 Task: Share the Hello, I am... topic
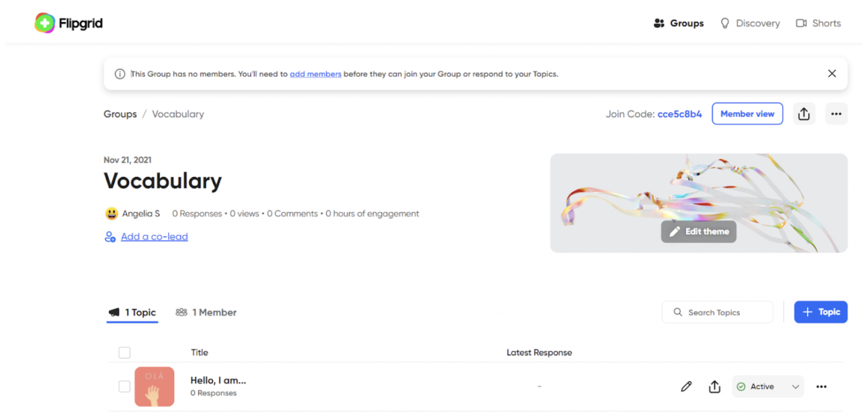714,387
